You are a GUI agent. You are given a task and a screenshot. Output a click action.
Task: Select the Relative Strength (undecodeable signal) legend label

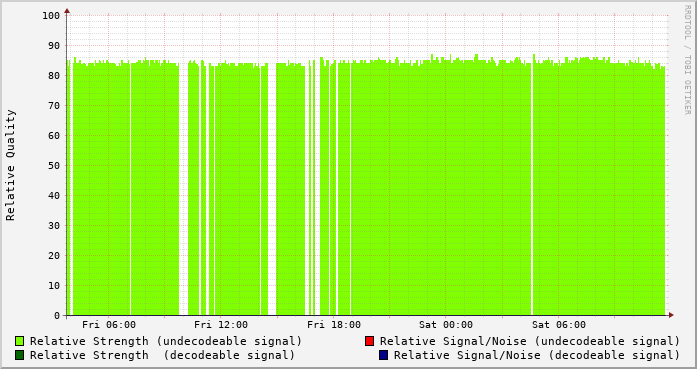pyautogui.click(x=166, y=341)
